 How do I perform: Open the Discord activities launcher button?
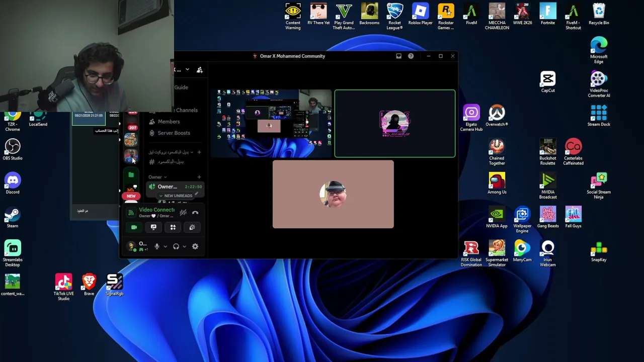click(x=173, y=227)
